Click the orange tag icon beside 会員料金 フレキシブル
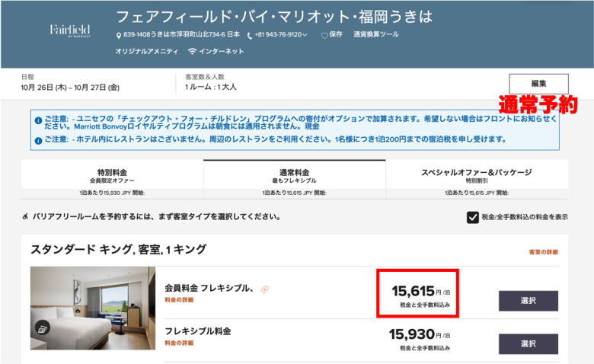 [x=264, y=289]
